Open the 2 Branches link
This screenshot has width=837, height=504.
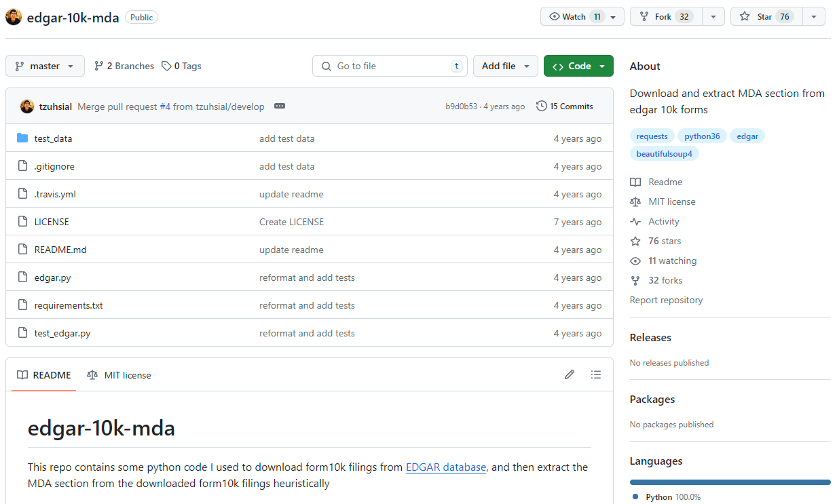124,66
